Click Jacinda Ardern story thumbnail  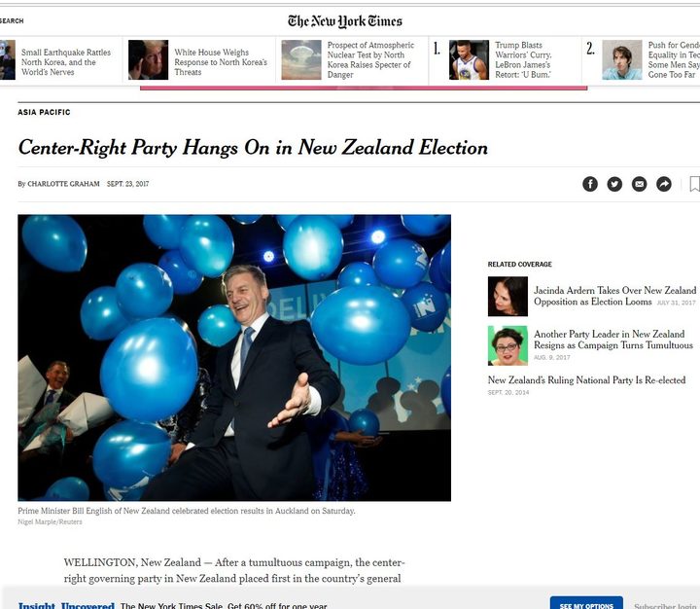(x=507, y=297)
